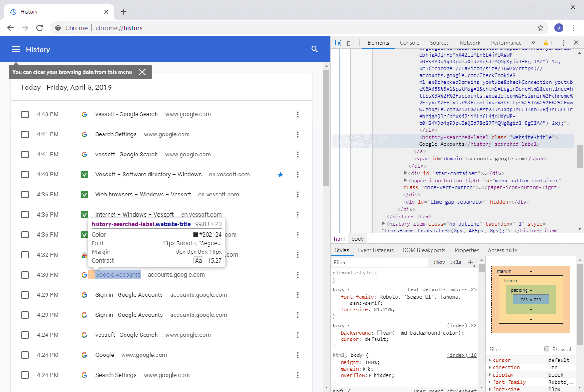Click the computed styles Filter input
The width and height of the screenshot is (584, 392).
click(x=513, y=350)
